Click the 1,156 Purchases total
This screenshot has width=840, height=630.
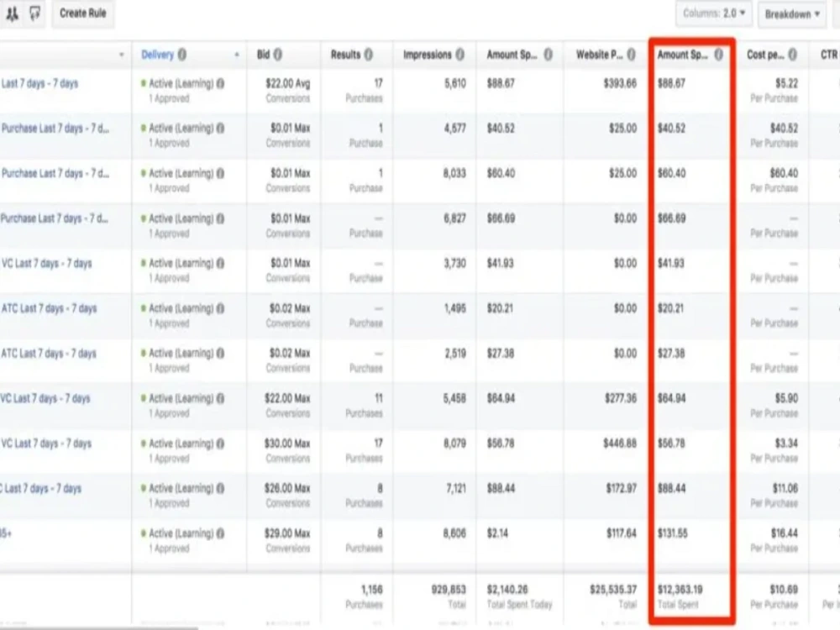(x=372, y=590)
